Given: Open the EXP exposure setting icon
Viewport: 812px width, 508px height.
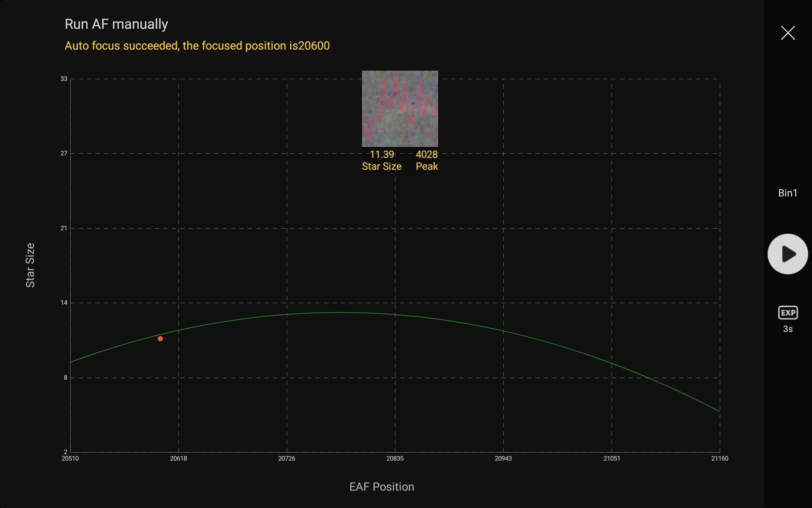Looking at the screenshot, I should point(787,313).
